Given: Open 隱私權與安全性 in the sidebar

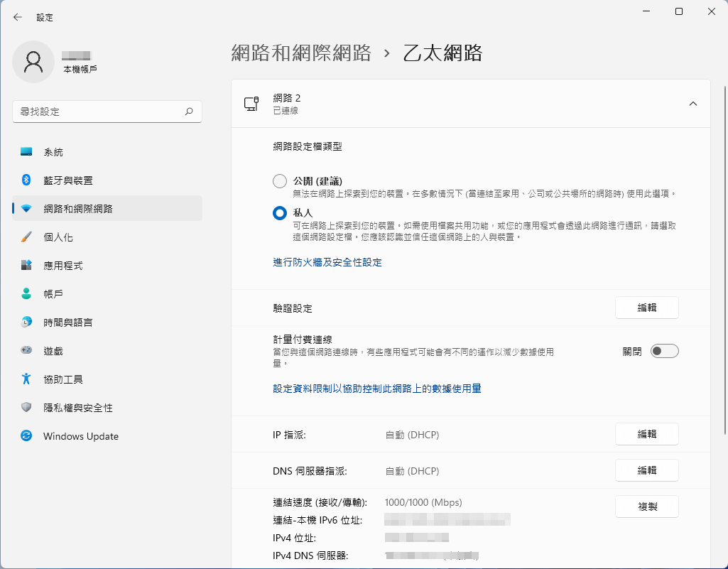Looking at the screenshot, I should click(77, 408).
